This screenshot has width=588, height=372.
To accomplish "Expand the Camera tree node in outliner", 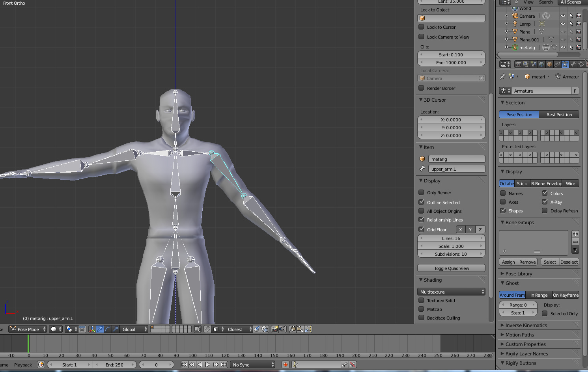I will coord(507,16).
